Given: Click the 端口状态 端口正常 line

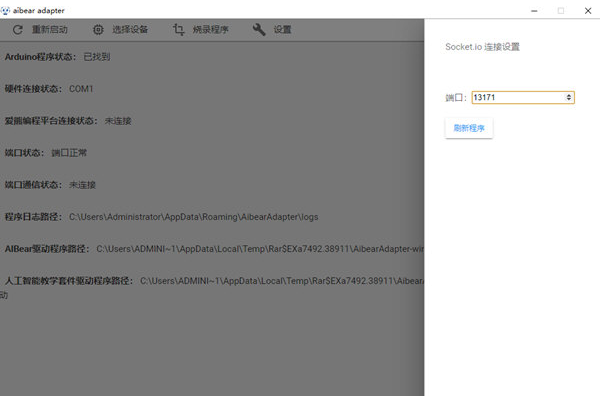Looking at the screenshot, I should pyautogui.click(x=46, y=153).
